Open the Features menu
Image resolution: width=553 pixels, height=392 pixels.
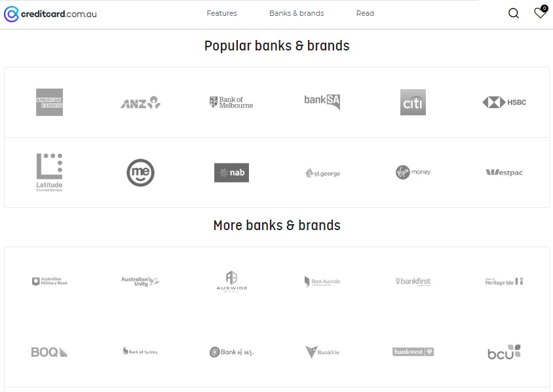pos(222,13)
